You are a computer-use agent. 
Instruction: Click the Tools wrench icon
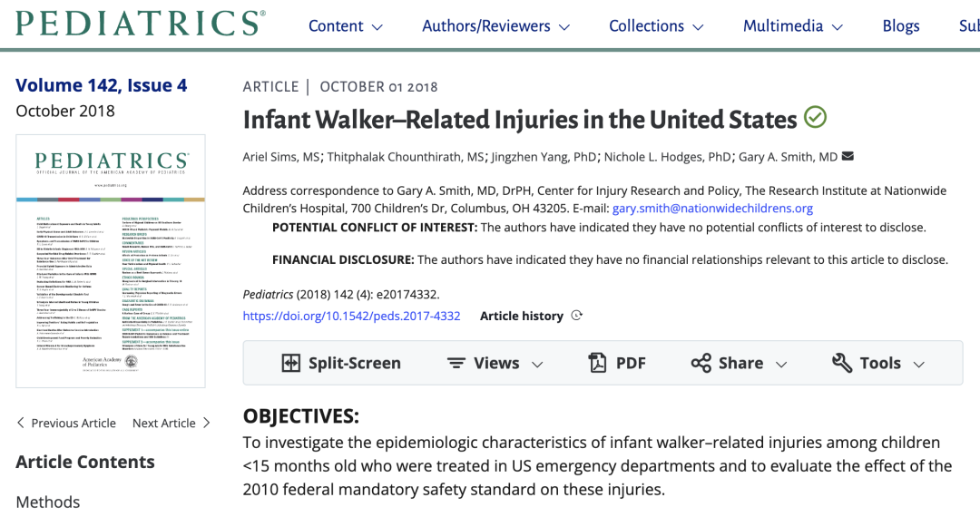click(x=842, y=363)
